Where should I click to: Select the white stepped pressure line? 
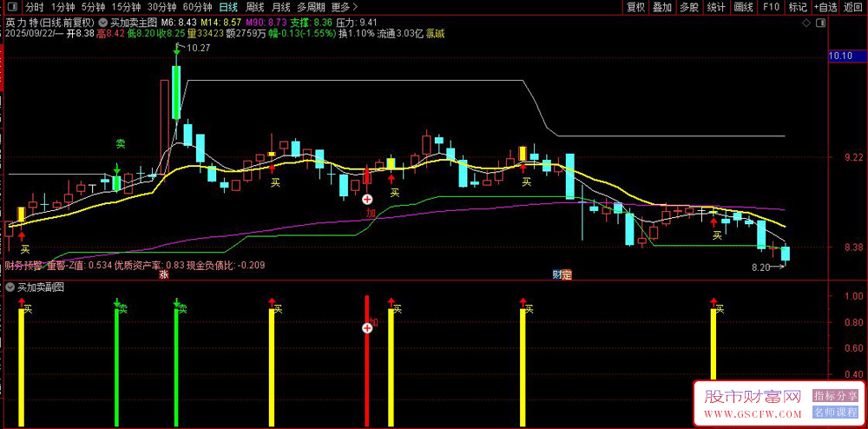pyautogui.click(x=354, y=81)
